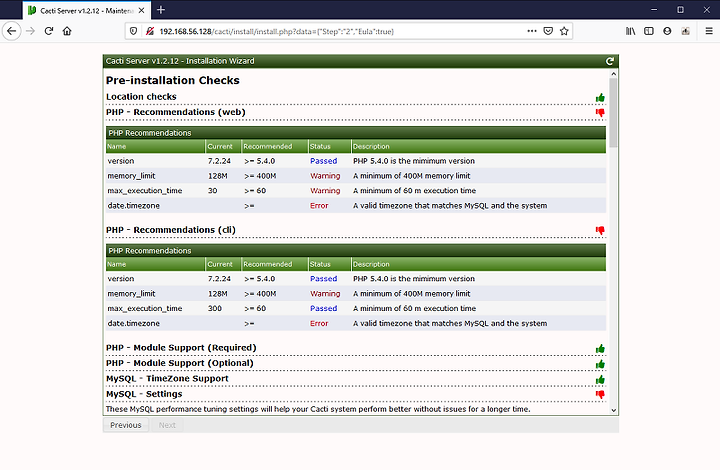Bookmark this page with the star

pyautogui.click(x=564, y=31)
